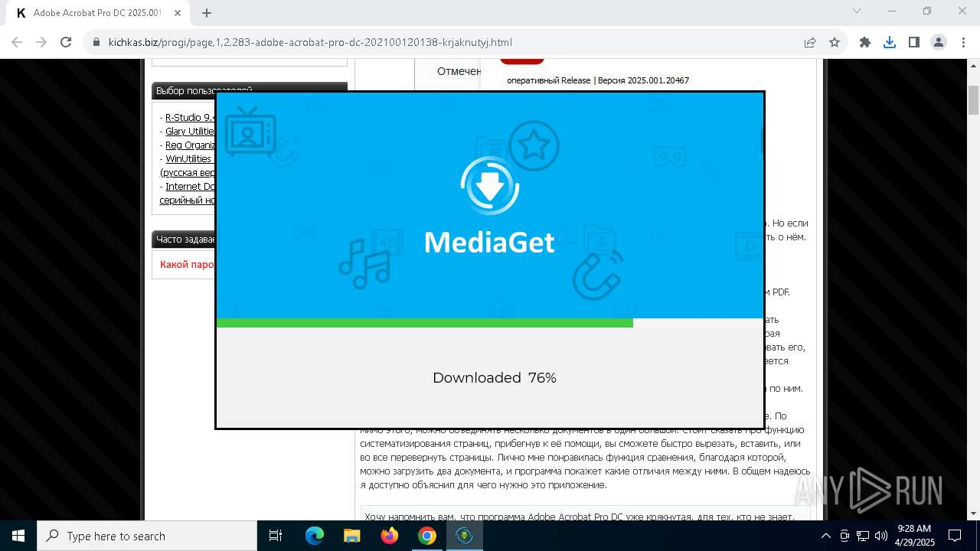Viewport: 980px width, 551px height.
Task: Open the network status tray icon
Action: click(x=863, y=536)
